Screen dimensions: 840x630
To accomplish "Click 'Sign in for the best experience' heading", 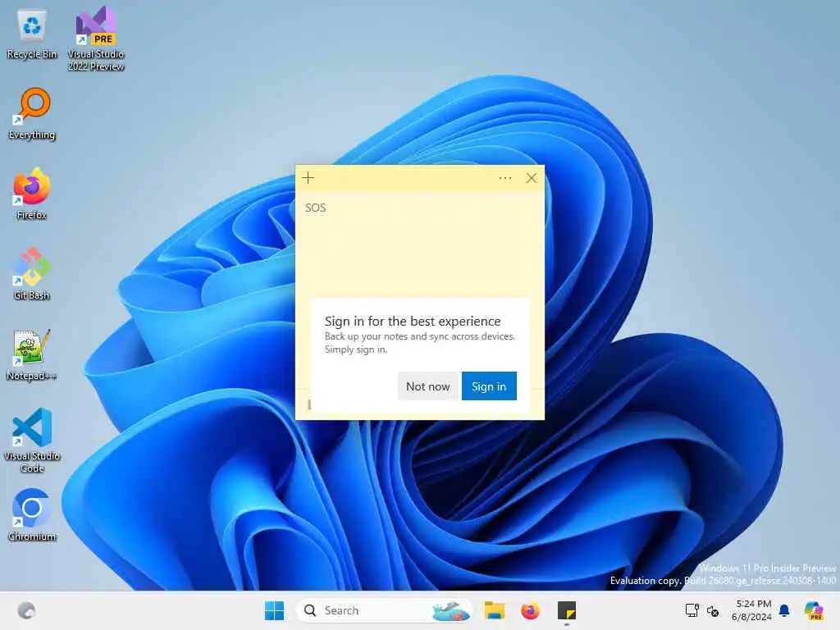I will (413, 322).
